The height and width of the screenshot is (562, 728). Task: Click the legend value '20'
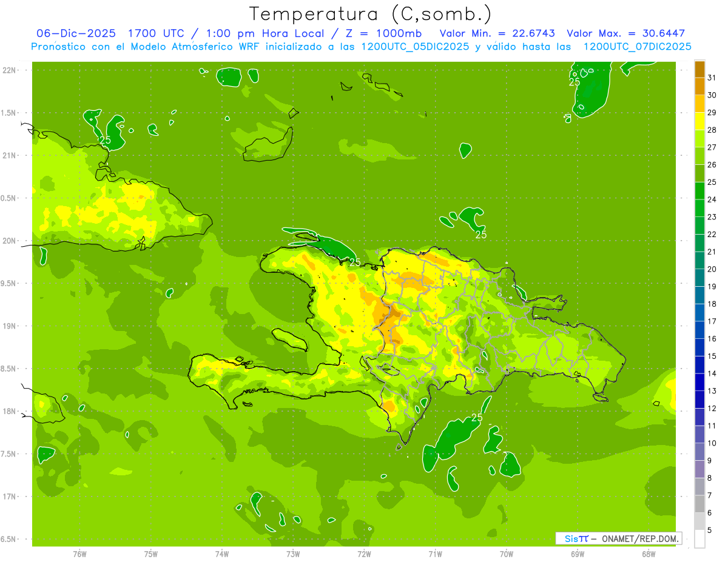(x=712, y=269)
